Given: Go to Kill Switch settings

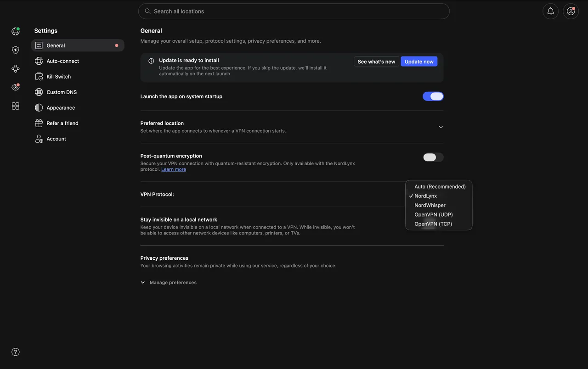Looking at the screenshot, I should pos(78,77).
